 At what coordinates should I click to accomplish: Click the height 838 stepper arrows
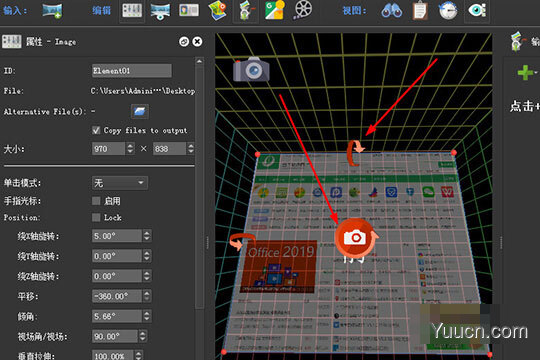point(191,149)
